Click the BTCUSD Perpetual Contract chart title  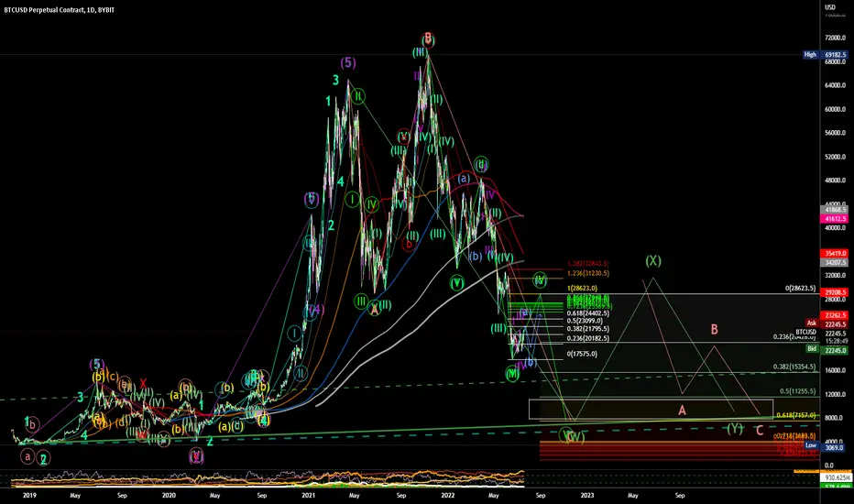pyautogui.click(x=59, y=10)
